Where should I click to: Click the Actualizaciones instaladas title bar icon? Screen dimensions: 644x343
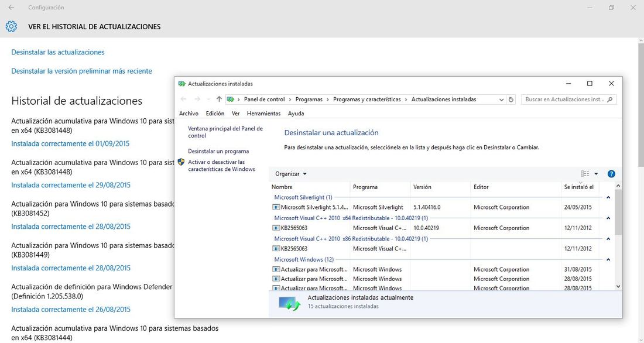pyautogui.click(x=182, y=84)
